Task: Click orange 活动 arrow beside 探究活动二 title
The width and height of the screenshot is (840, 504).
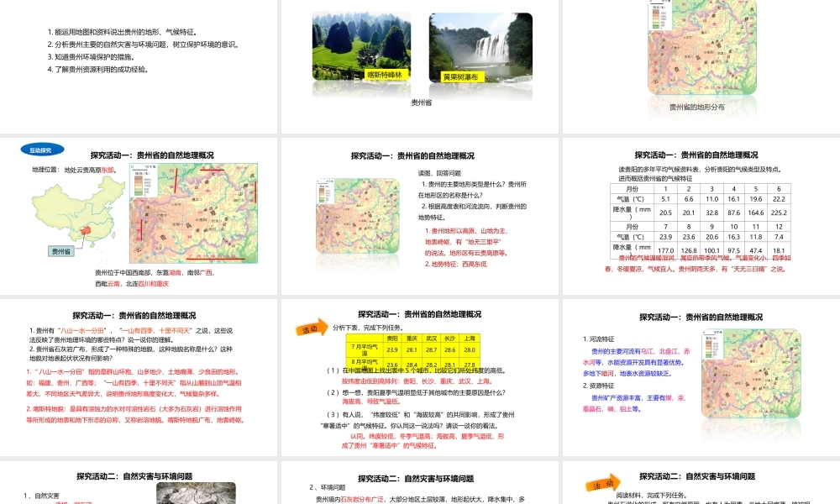Action: [602, 484]
